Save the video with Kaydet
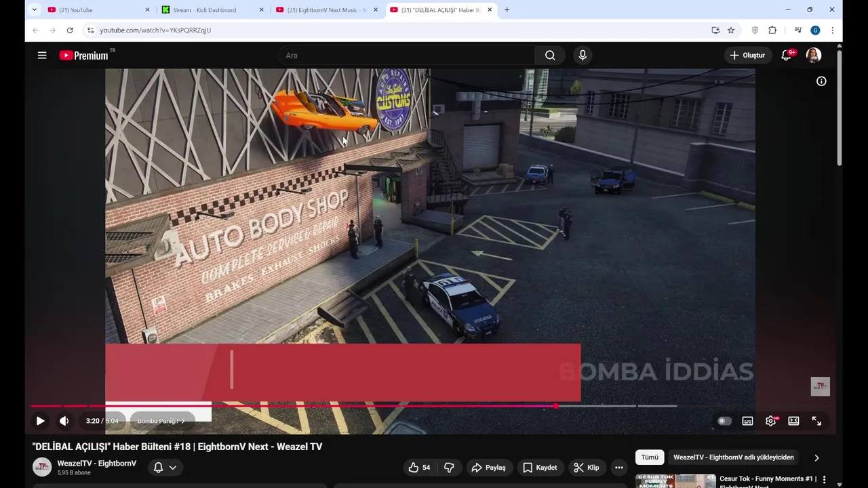This screenshot has width=868, height=488. (x=540, y=468)
